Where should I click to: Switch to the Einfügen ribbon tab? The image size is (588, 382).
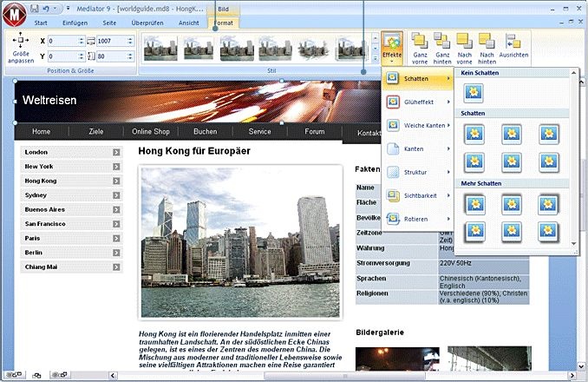point(75,23)
